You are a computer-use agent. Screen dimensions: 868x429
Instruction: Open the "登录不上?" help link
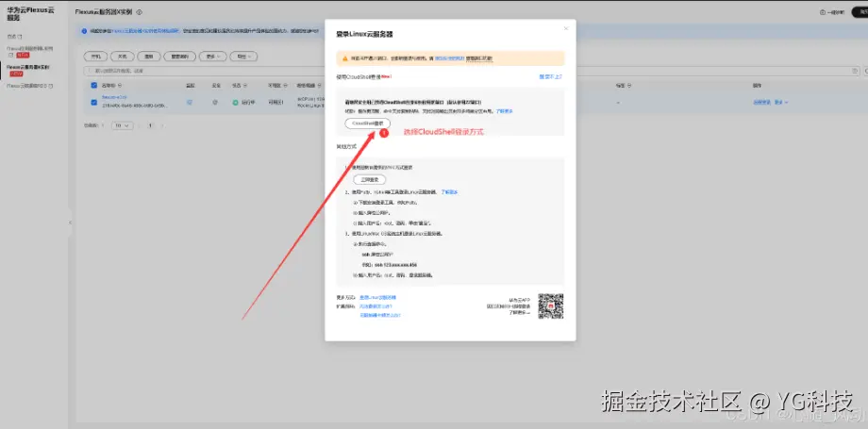coord(550,77)
